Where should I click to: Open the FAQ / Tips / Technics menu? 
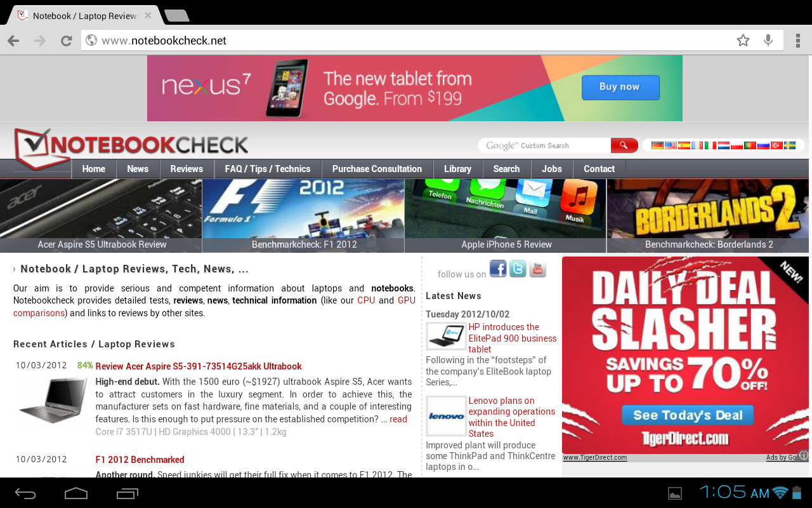click(x=268, y=169)
